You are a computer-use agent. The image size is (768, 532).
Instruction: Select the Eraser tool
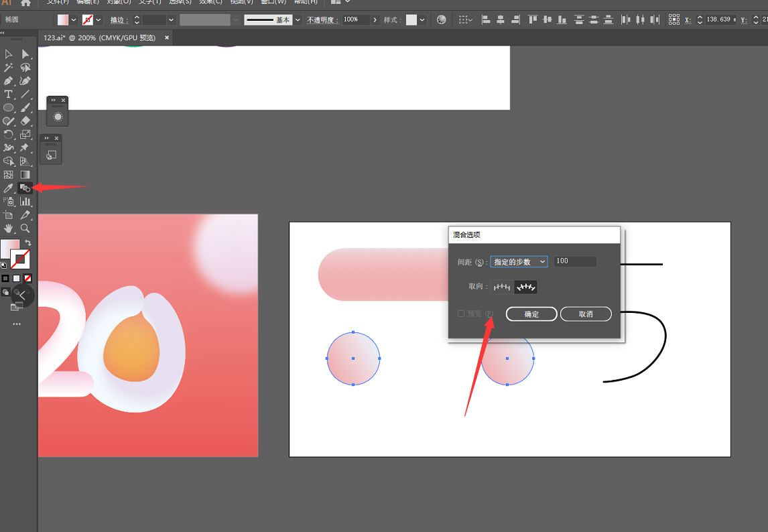pos(25,121)
